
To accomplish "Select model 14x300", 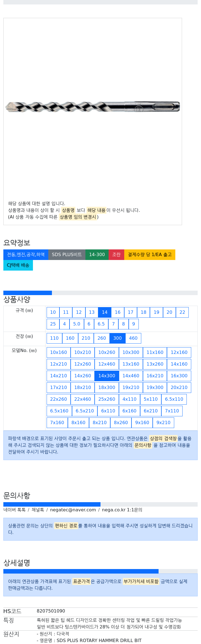I will (107, 376).
